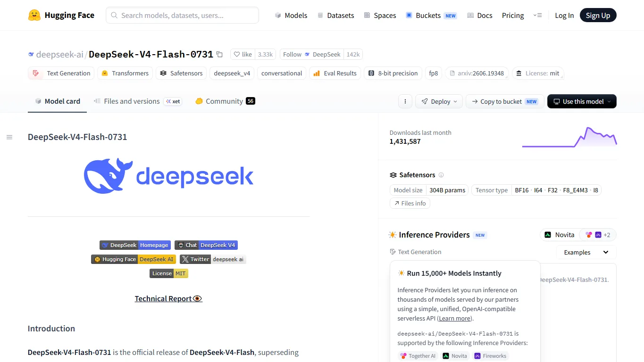644x362 pixels.
Task: Click the tensor type BF16 value
Action: pos(522,190)
